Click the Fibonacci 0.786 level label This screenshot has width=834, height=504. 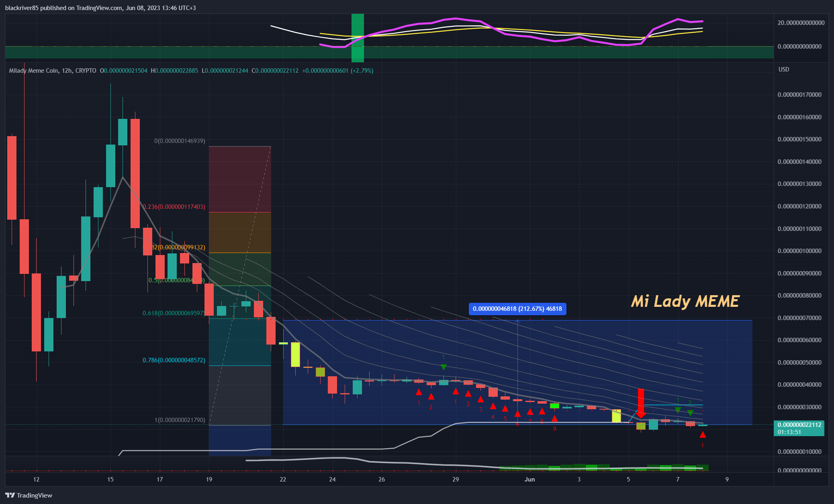pos(174,360)
